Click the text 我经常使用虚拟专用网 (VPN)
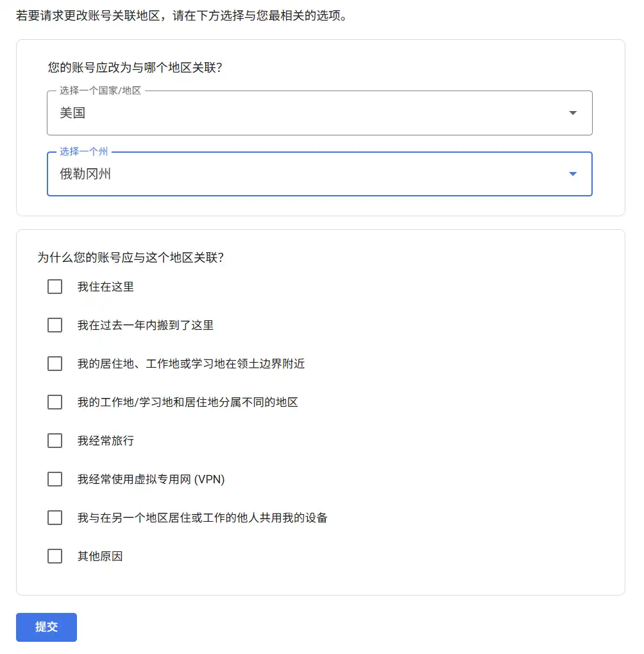 [x=151, y=479]
